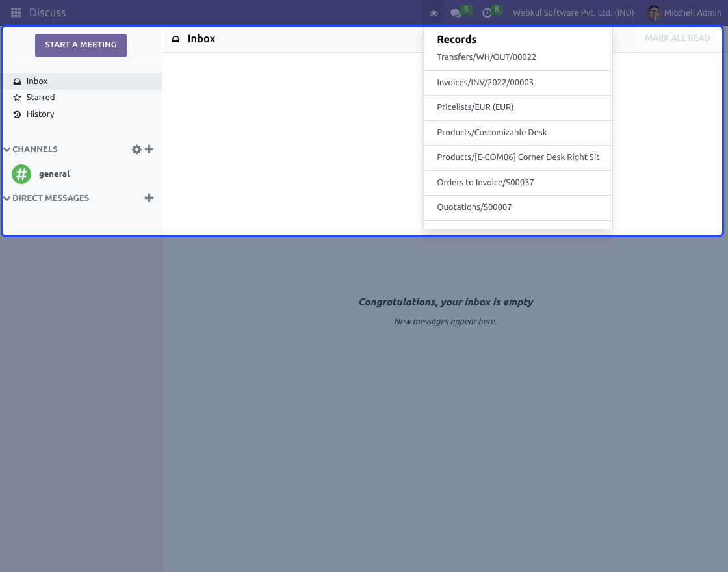Click 'Congratulations, your inbox is empty' text

tap(446, 302)
